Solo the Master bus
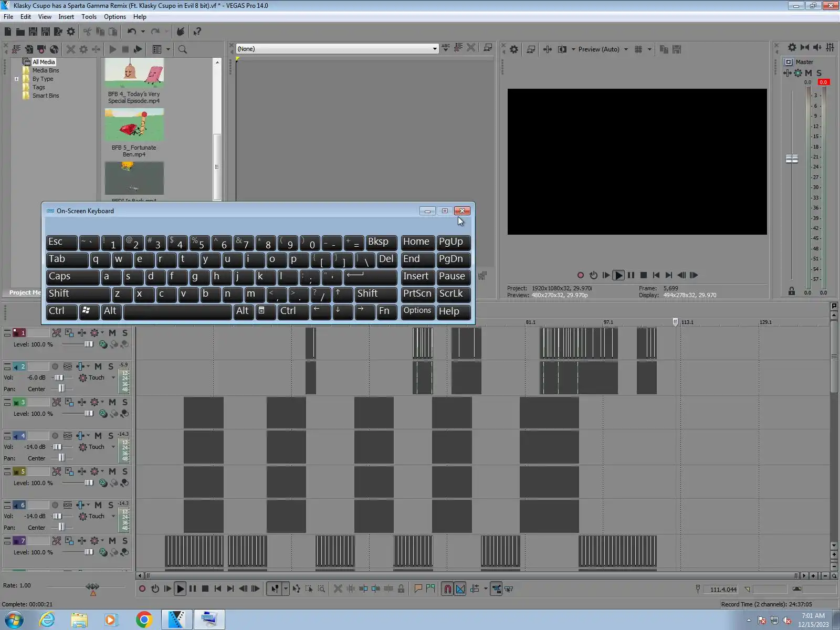The height and width of the screenshot is (630, 840). [819, 73]
